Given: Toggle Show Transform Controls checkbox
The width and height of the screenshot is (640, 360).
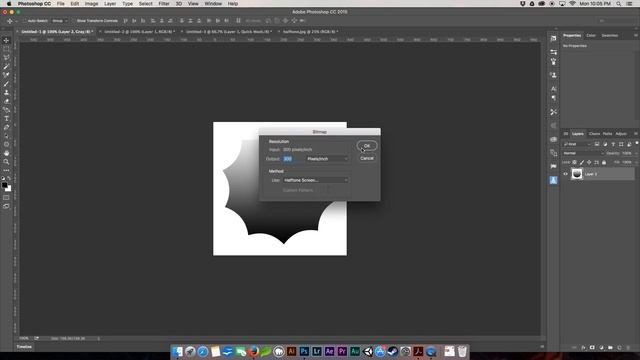Looking at the screenshot, I should click(74, 21).
